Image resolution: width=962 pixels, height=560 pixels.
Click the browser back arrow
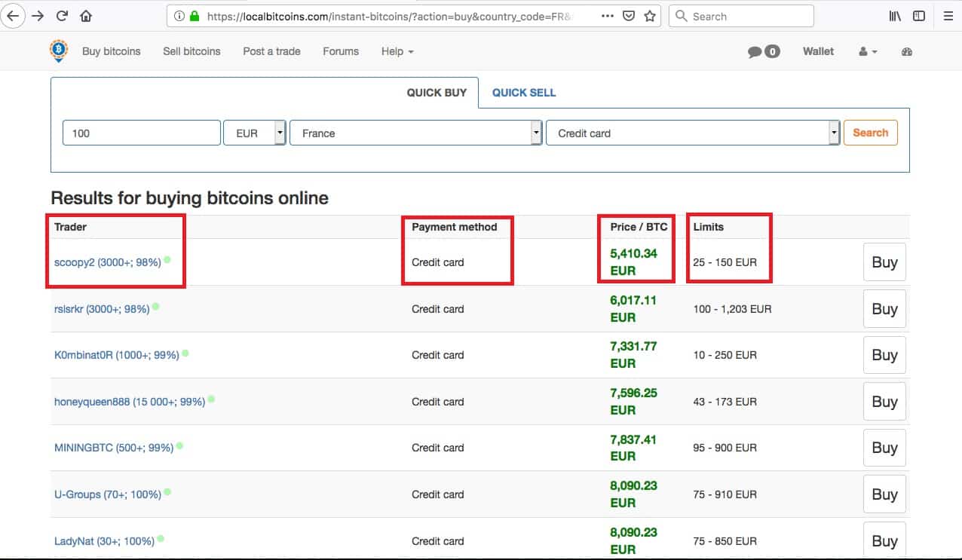tap(14, 16)
